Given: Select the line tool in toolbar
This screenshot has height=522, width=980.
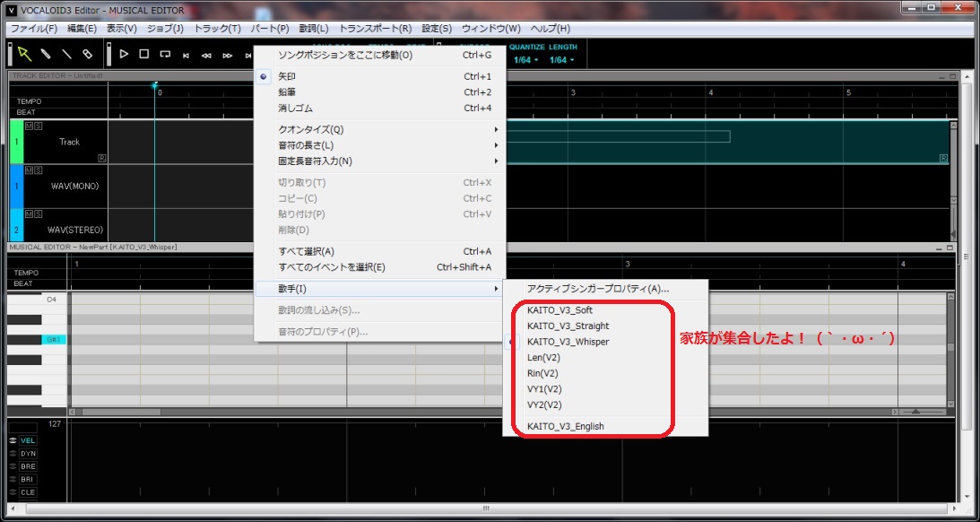Looking at the screenshot, I should 66,54.
